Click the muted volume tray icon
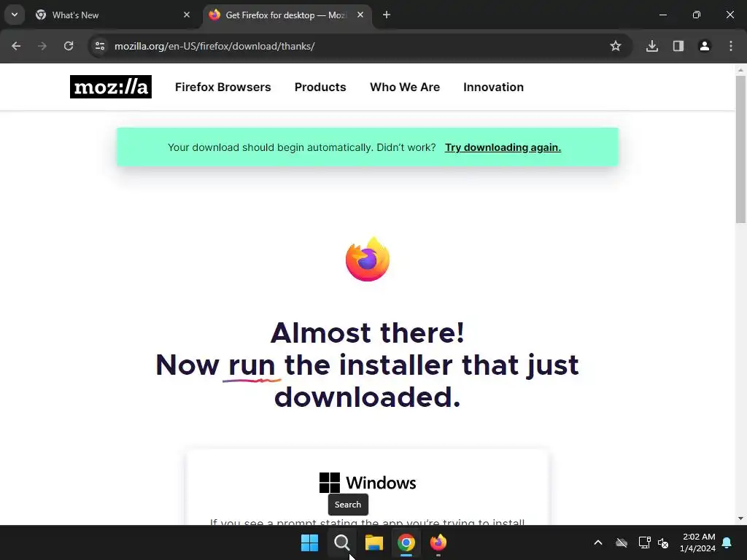The width and height of the screenshot is (747, 560). click(x=663, y=542)
